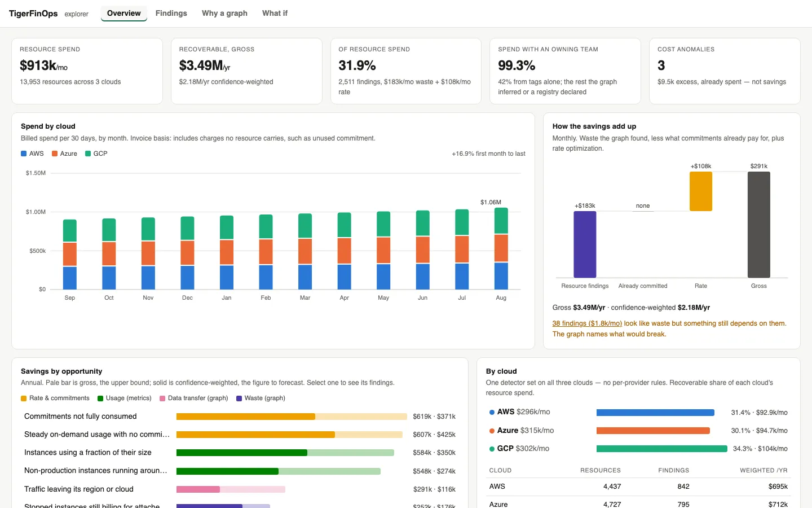
Task: Click the AWS $296k/mo row in By cloud
Action: tap(638, 412)
